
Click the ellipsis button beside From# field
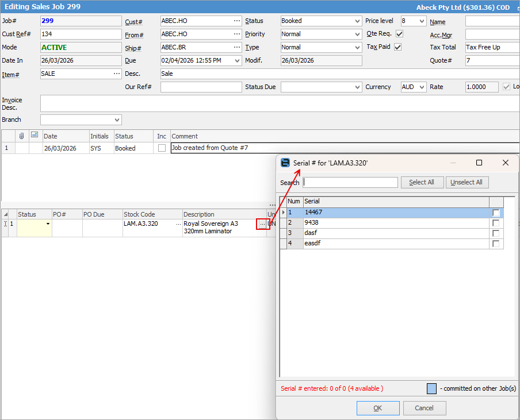237,34
